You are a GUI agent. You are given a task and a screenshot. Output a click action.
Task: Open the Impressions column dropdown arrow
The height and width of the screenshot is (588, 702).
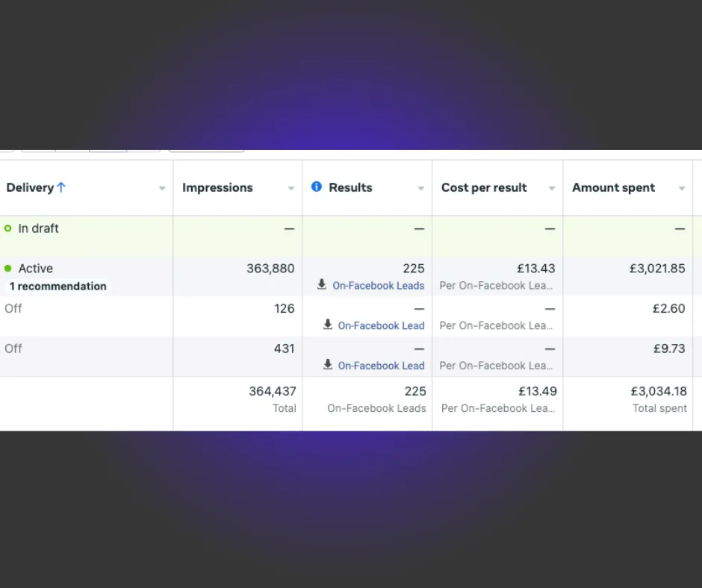(291, 188)
